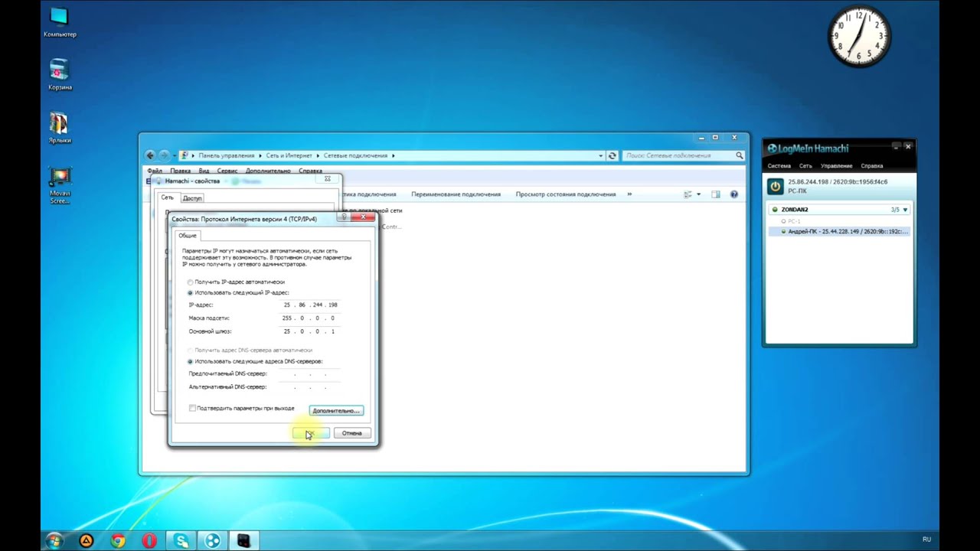This screenshot has width=980, height=551.
Task: Click the Дополнительно... button in IPv4 dialog
Action: tap(336, 411)
